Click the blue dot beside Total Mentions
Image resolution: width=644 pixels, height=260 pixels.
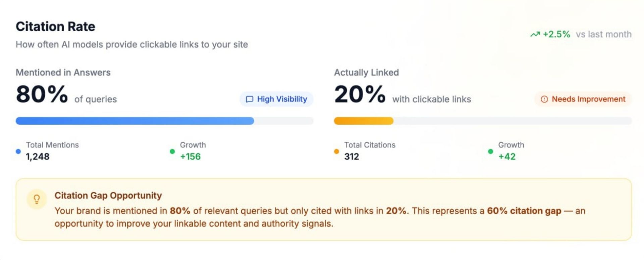18,151
